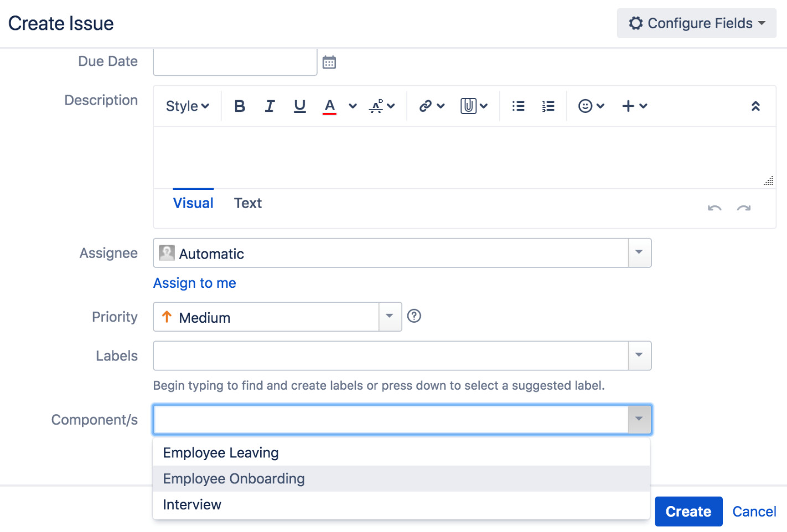787x532 pixels.
Task: Click the Create button
Action: click(688, 511)
